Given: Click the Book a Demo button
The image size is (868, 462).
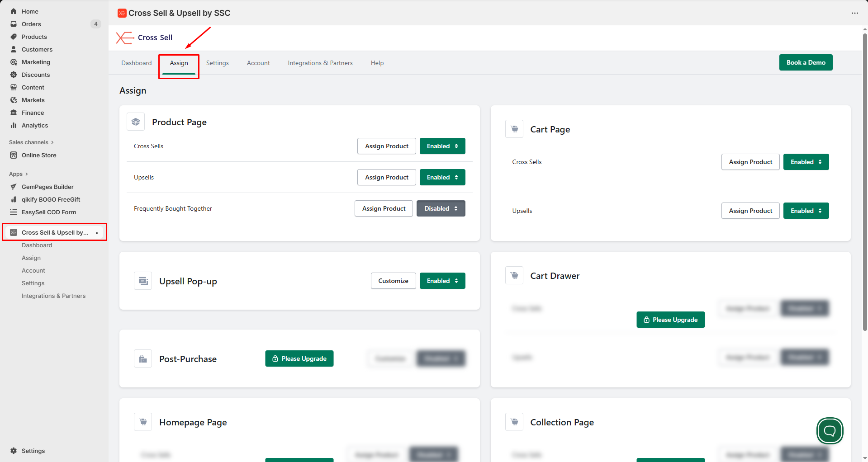Looking at the screenshot, I should coord(805,62).
